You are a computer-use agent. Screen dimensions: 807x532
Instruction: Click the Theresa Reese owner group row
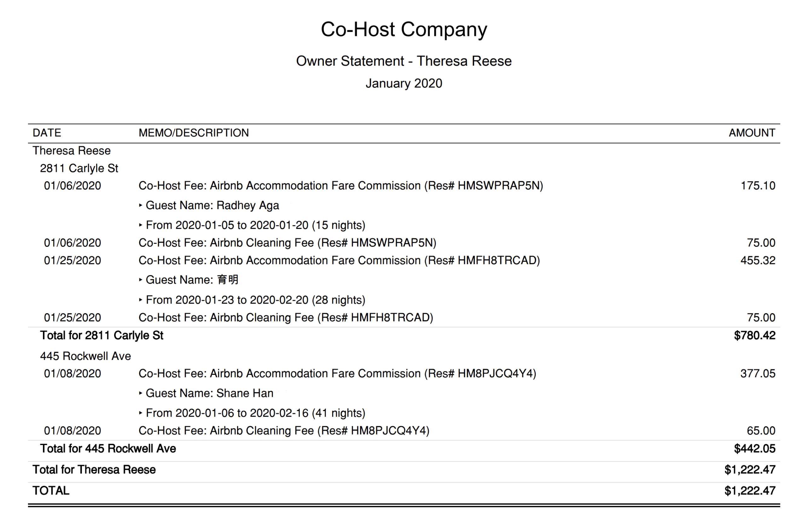[72, 151]
